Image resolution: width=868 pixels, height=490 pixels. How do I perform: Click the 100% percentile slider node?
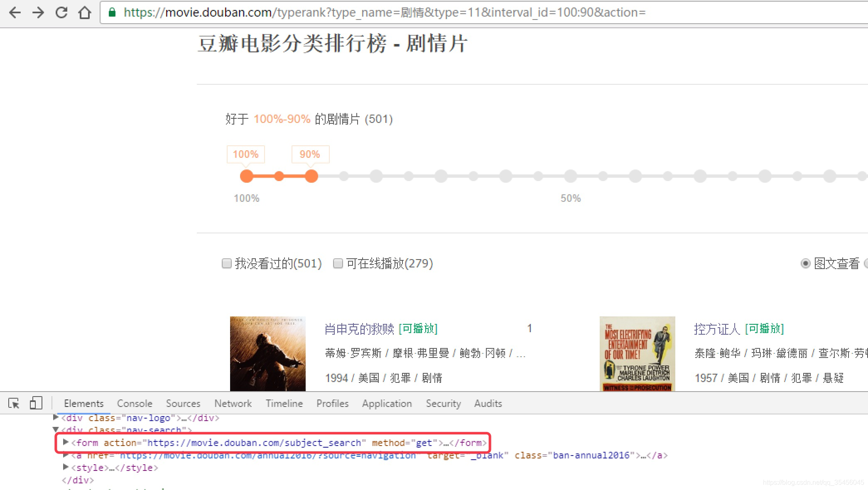tap(247, 176)
